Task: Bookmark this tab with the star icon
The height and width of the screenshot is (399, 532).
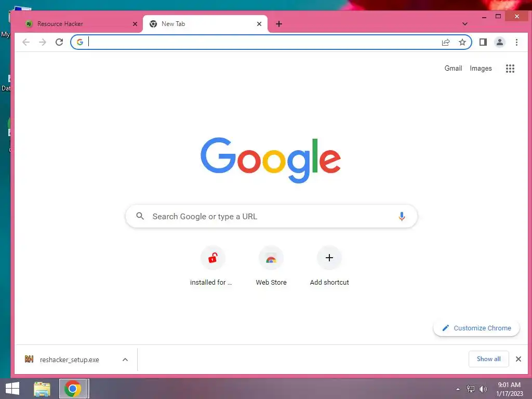Action: (462, 42)
